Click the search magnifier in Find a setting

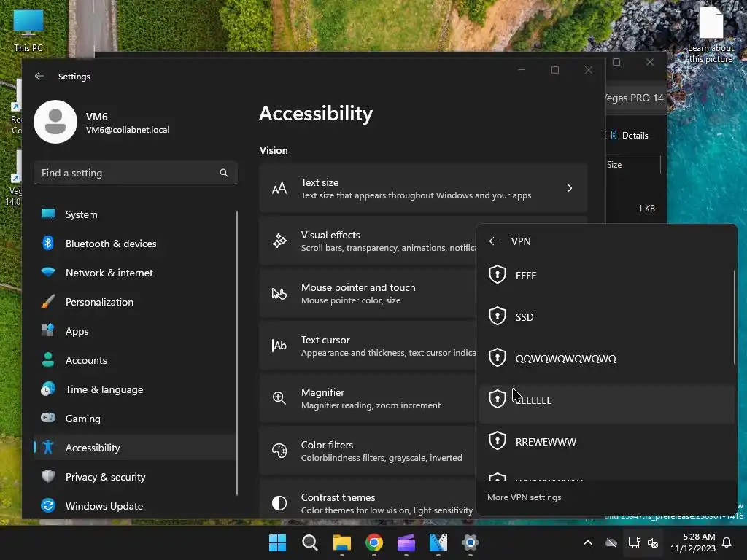[x=223, y=173]
